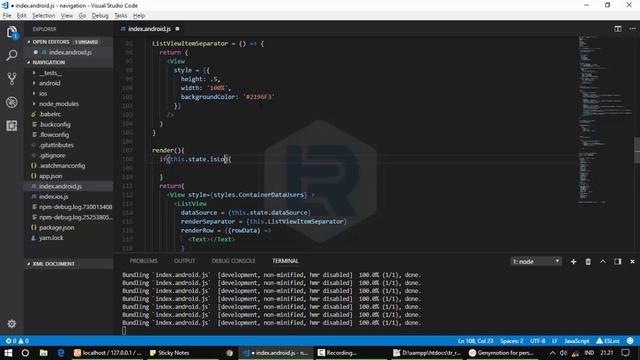Screen dimensions: 640x360
Task: Select the Terminal panel tab
Action: click(285, 261)
